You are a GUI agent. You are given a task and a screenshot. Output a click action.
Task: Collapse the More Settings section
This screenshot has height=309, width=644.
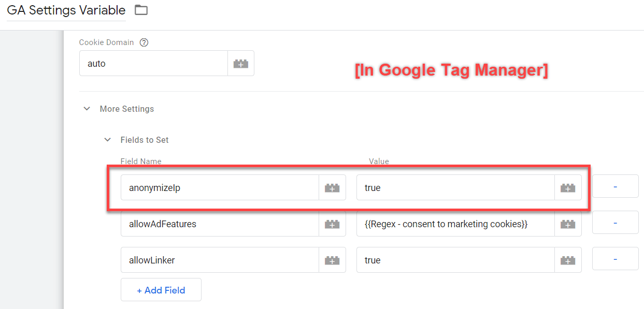click(87, 109)
